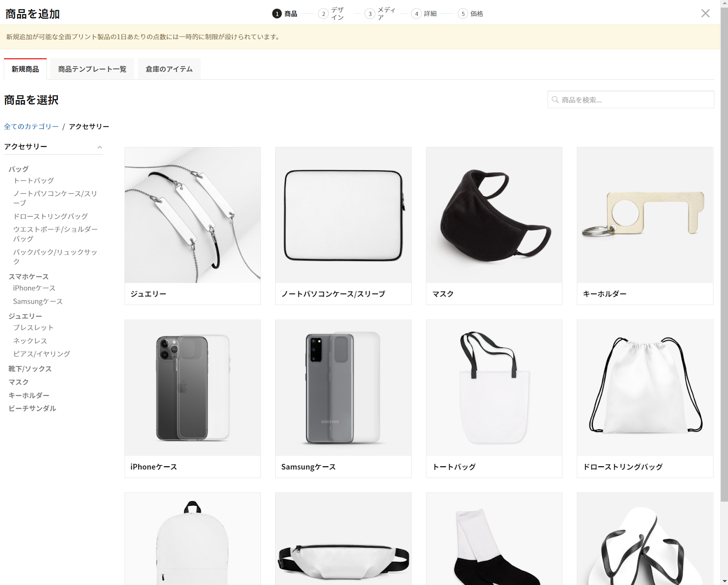Open ピアス/イヤリング sidebar link
Screen dimensions: 728x585
(42, 354)
